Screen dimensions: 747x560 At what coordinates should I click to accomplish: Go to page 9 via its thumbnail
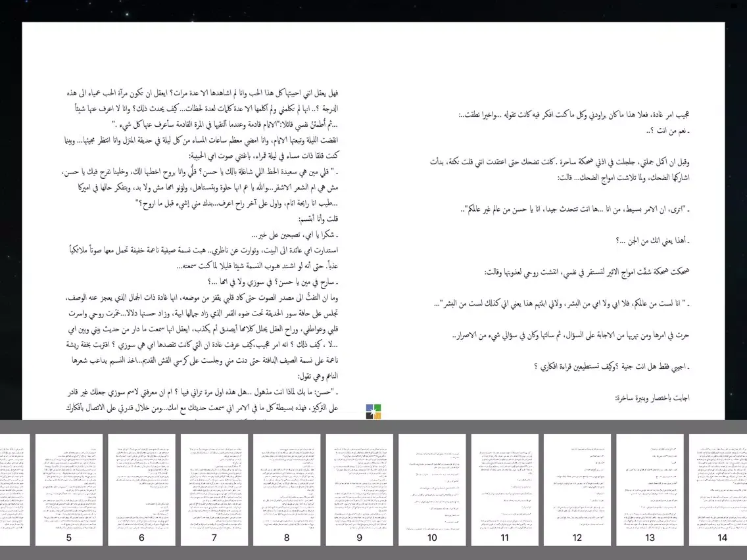pos(360,490)
